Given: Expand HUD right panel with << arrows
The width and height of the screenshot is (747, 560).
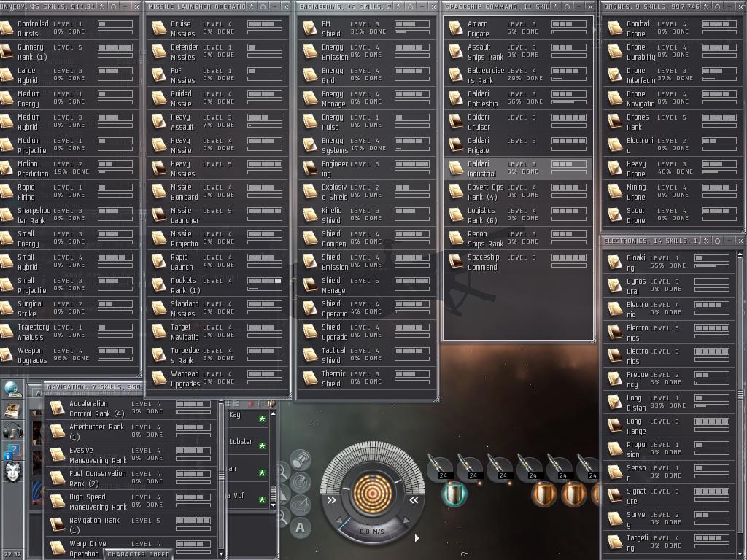Looking at the screenshot, I should [x=414, y=500].
